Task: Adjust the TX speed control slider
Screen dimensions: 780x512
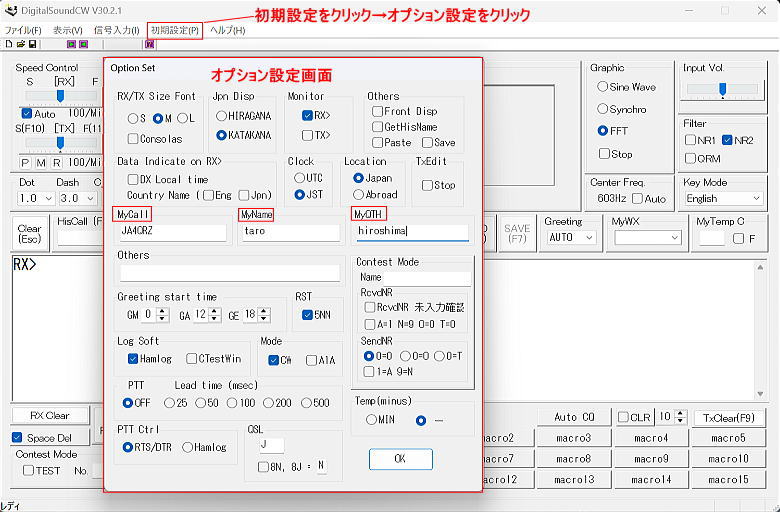Action: (60, 143)
